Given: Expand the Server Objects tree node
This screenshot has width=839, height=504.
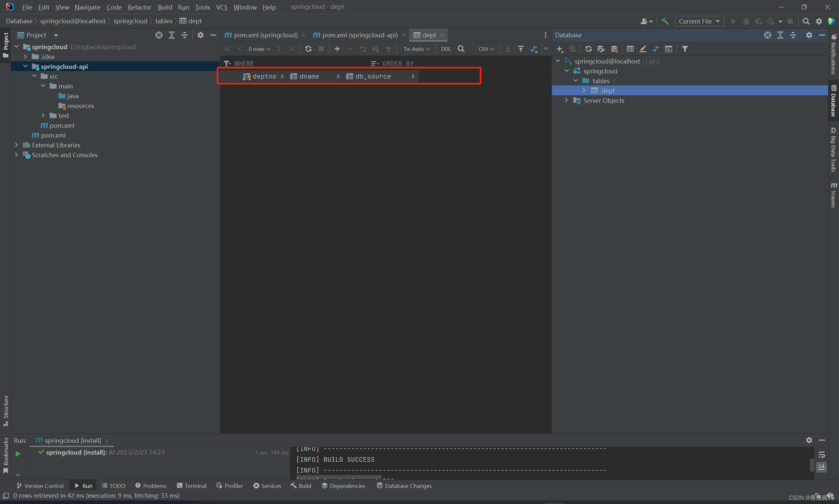Looking at the screenshot, I should point(566,101).
